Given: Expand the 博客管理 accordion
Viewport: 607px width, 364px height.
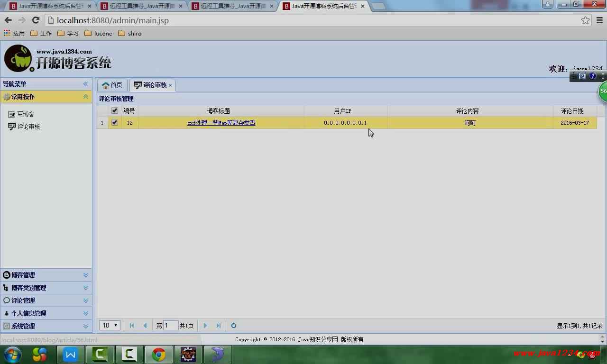Looking at the screenshot, I should 46,275.
